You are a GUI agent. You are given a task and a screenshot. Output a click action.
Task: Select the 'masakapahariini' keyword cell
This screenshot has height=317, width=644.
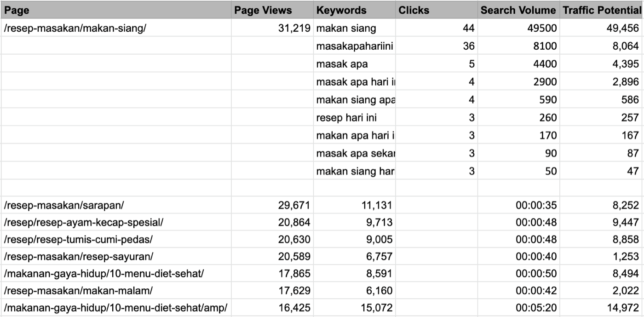click(354, 46)
